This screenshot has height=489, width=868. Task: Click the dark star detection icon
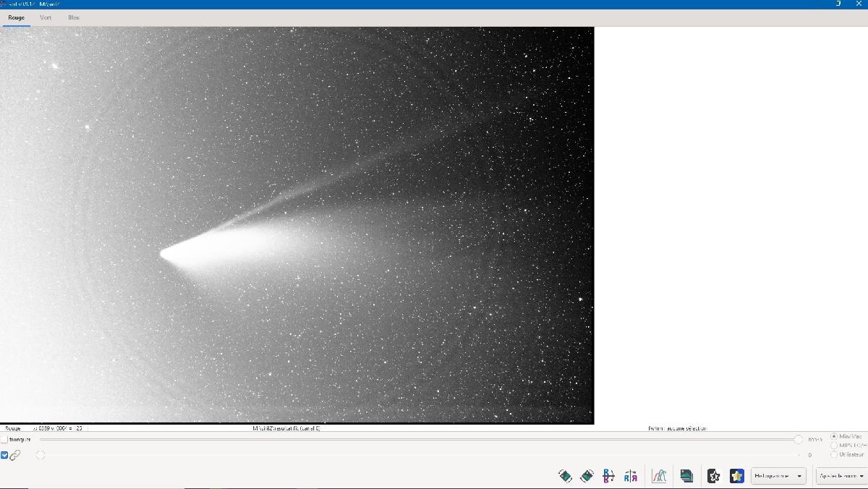click(x=713, y=476)
